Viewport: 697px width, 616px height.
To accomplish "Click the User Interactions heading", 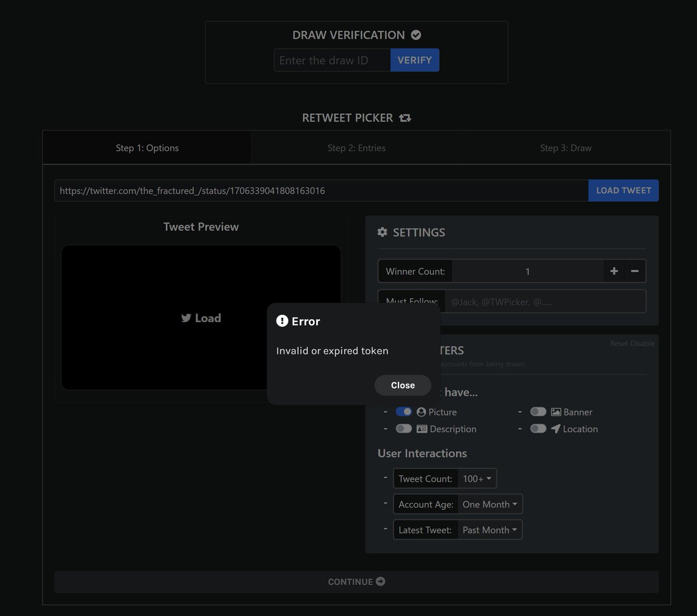I will pos(422,453).
